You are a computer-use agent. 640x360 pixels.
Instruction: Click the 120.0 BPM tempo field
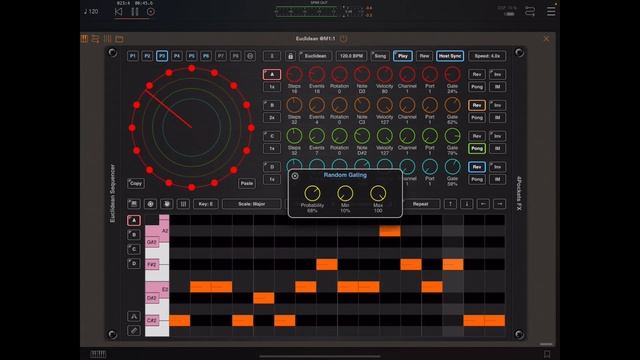[x=351, y=56]
